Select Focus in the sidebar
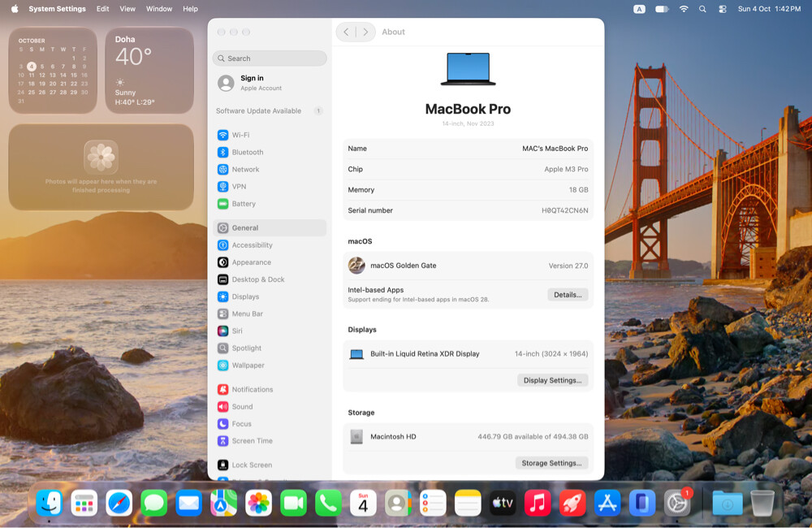This screenshot has width=812, height=528. tap(270, 423)
